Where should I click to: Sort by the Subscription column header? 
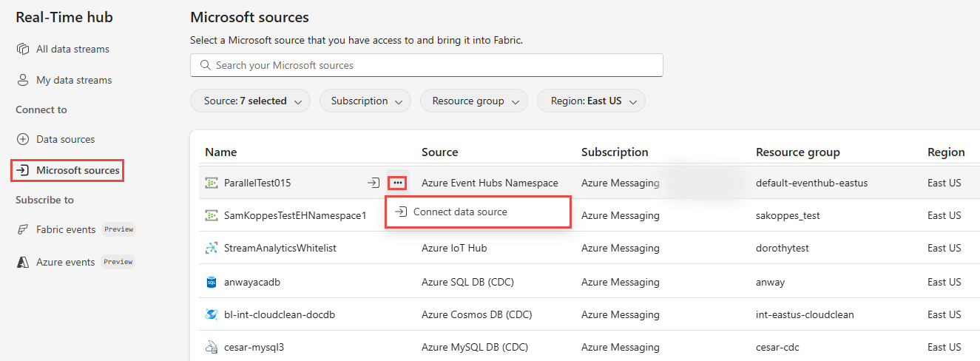coord(615,152)
